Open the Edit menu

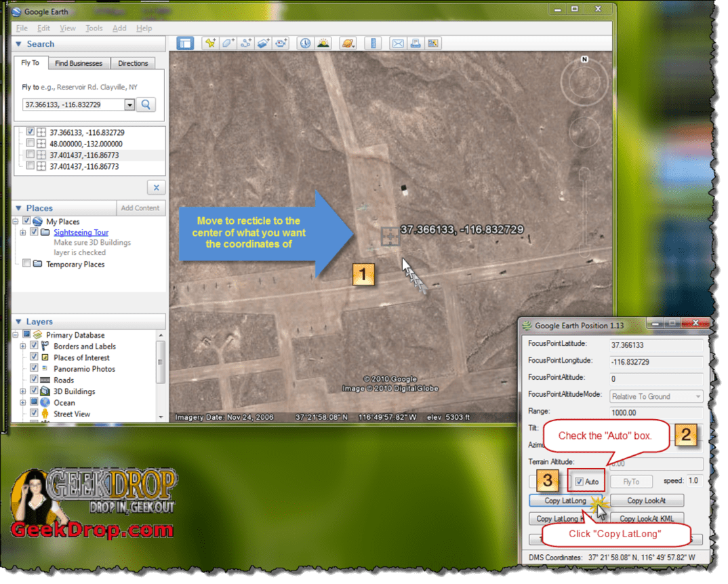coord(43,28)
